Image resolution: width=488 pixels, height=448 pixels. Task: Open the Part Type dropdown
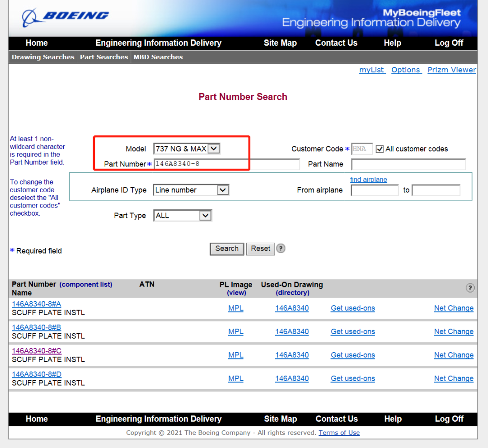click(x=183, y=216)
